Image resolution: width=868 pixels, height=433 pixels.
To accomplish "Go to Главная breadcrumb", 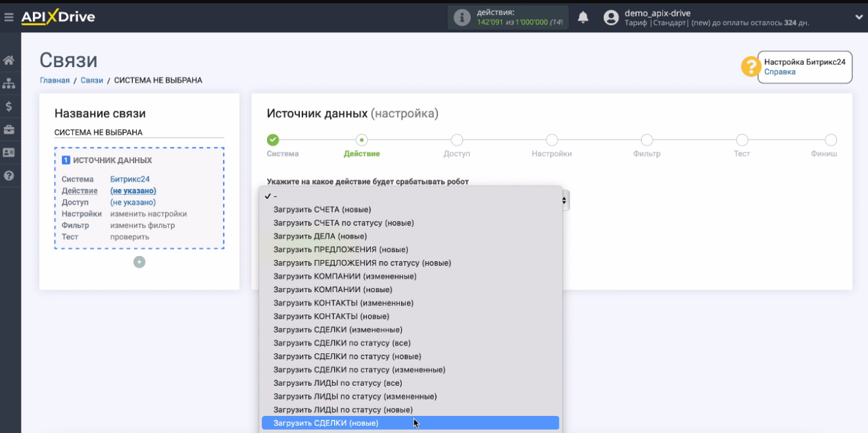I will click(55, 80).
